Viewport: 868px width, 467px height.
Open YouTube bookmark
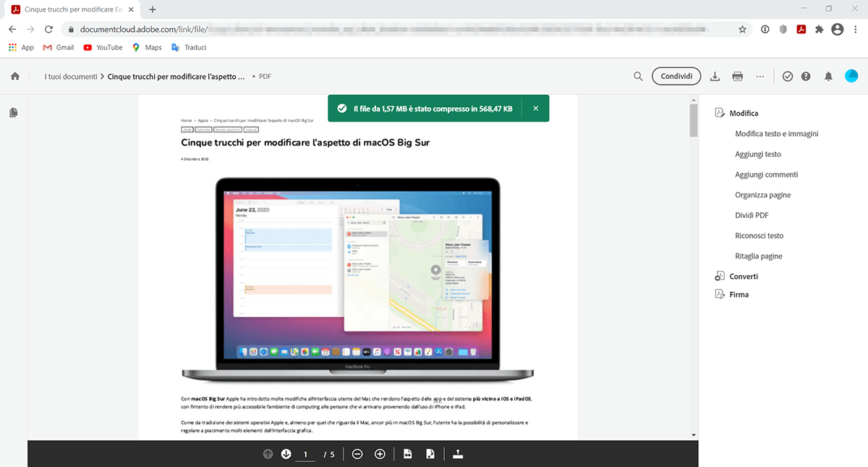103,47
